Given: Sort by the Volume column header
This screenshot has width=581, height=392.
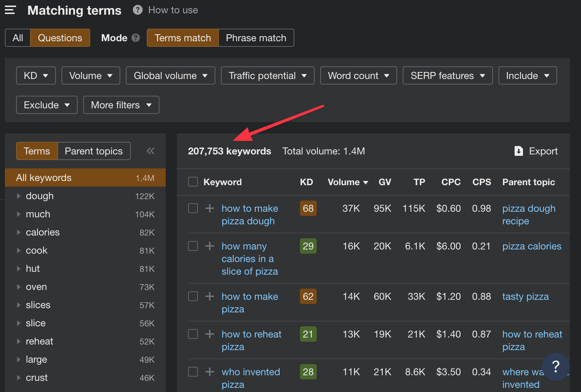Looking at the screenshot, I should (x=348, y=182).
